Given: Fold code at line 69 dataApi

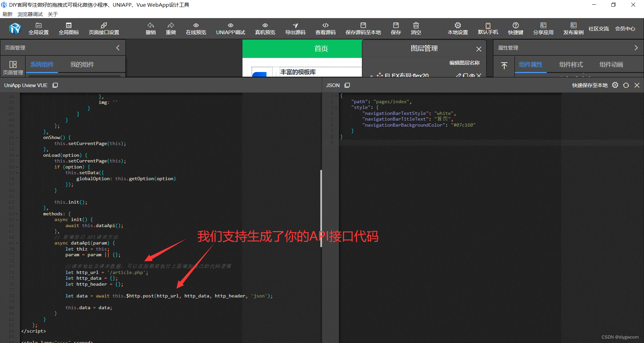Looking at the screenshot, I should point(17,243).
